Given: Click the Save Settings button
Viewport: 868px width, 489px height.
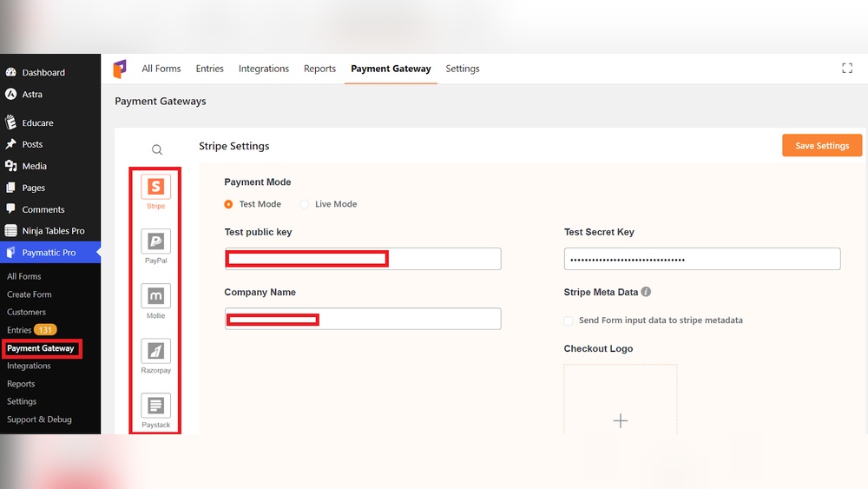Looking at the screenshot, I should (822, 145).
